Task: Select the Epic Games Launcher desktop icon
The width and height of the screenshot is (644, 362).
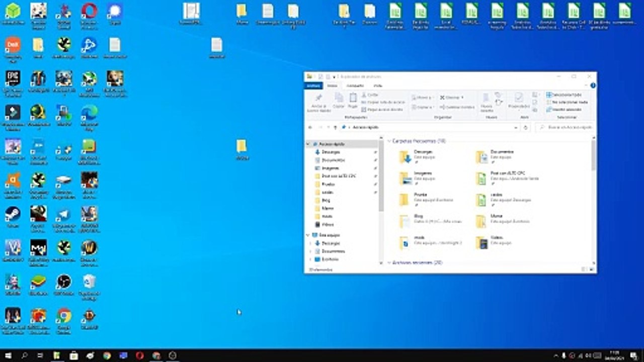Action: (13, 83)
